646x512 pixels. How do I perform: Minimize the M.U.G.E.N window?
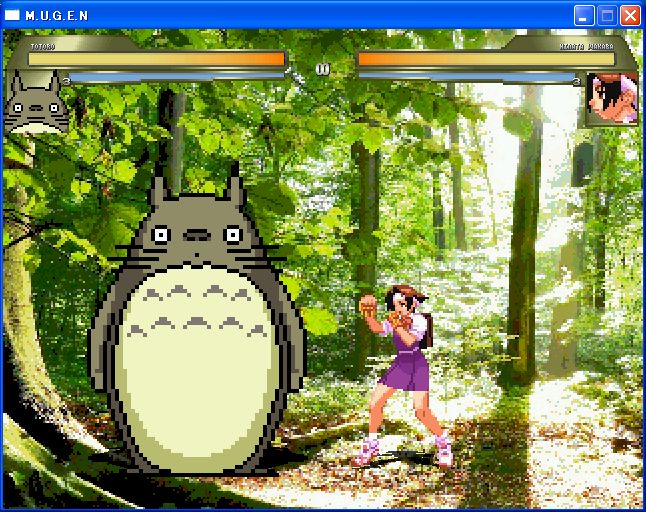pyautogui.click(x=583, y=16)
